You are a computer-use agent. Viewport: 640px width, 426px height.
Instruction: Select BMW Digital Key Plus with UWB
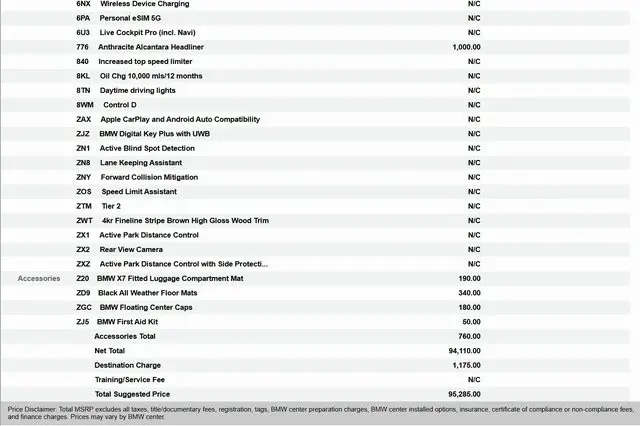coord(154,133)
